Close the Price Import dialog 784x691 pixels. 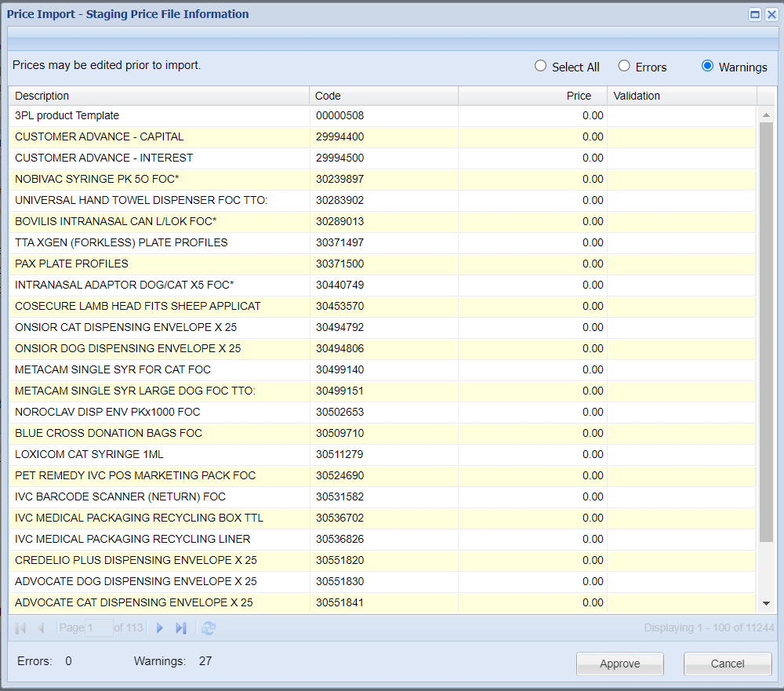point(771,14)
